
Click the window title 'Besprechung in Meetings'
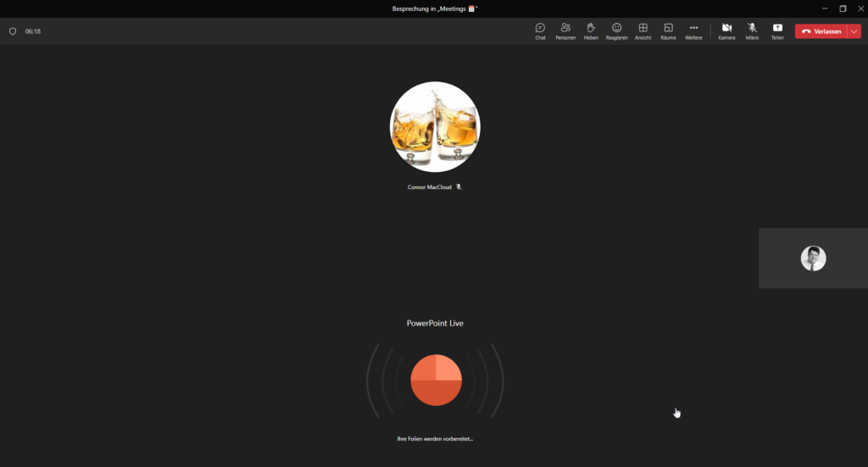(x=435, y=8)
